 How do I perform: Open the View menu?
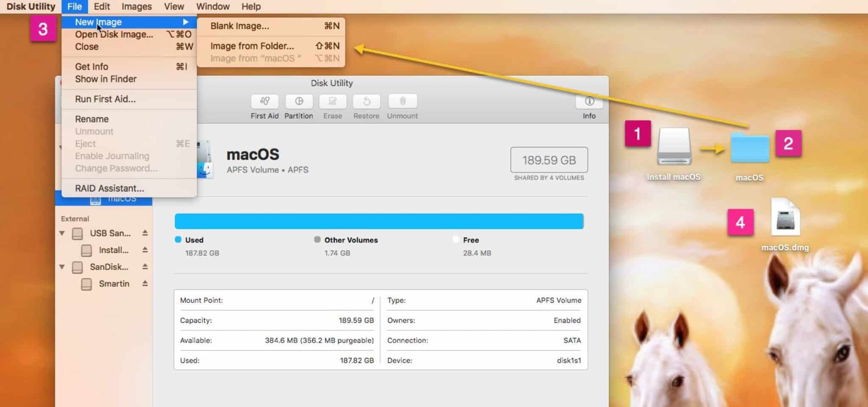174,6
